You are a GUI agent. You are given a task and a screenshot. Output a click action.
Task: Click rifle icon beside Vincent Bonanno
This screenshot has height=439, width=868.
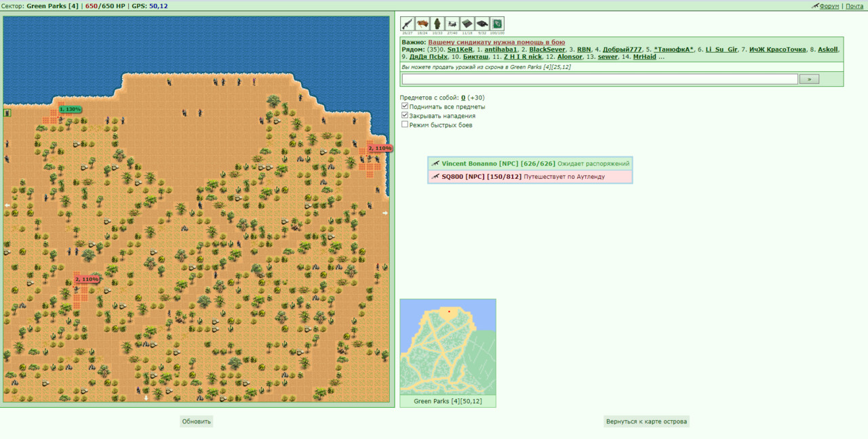click(435, 163)
